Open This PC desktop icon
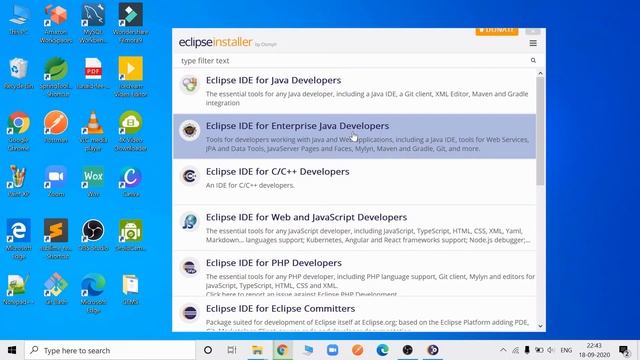640x360 pixels. tap(19, 19)
